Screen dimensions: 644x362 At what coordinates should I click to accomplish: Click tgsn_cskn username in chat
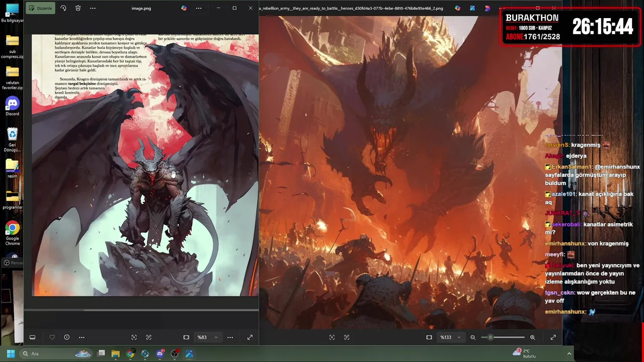pyautogui.click(x=559, y=293)
